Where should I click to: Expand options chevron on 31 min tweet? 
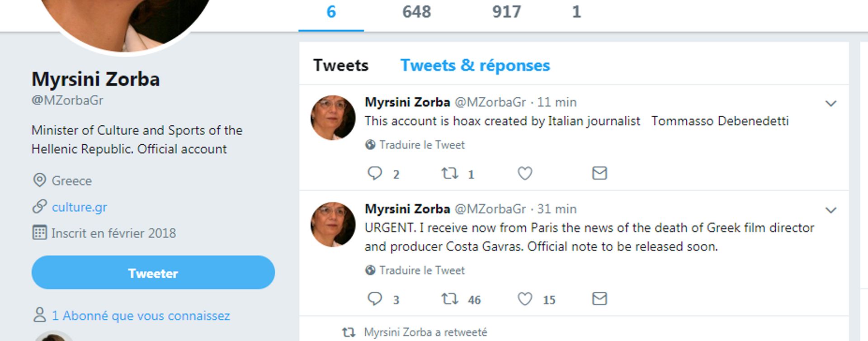[830, 210]
